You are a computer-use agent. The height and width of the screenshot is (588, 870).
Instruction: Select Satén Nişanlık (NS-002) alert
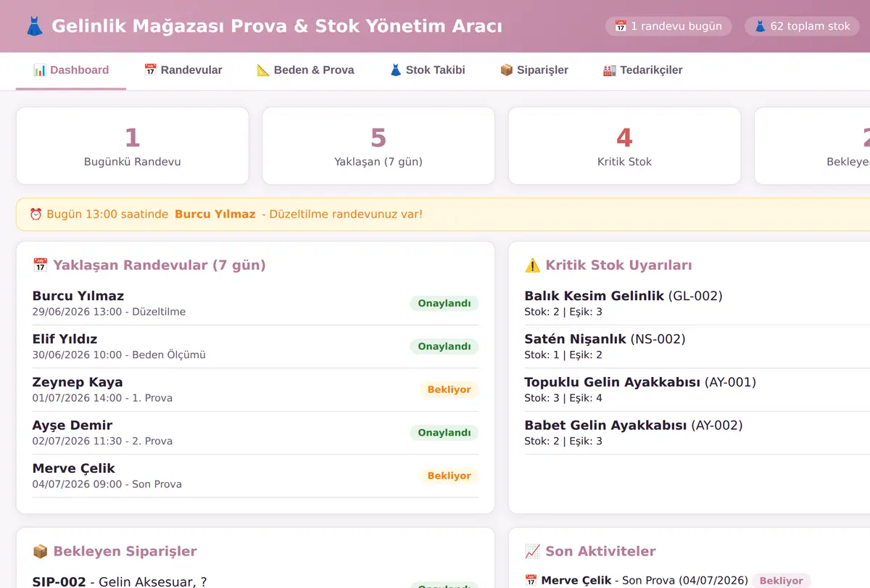[697, 347]
